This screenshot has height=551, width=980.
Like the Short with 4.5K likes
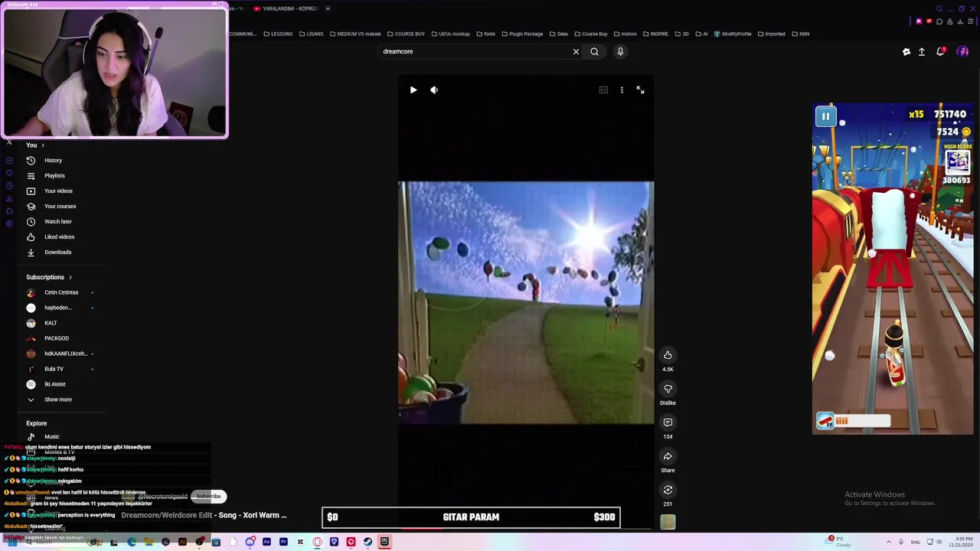click(x=668, y=355)
